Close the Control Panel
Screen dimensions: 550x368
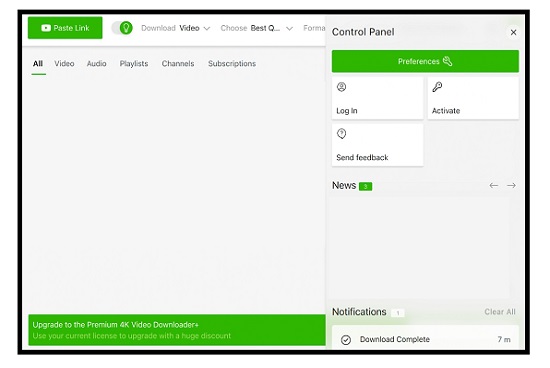point(514,32)
